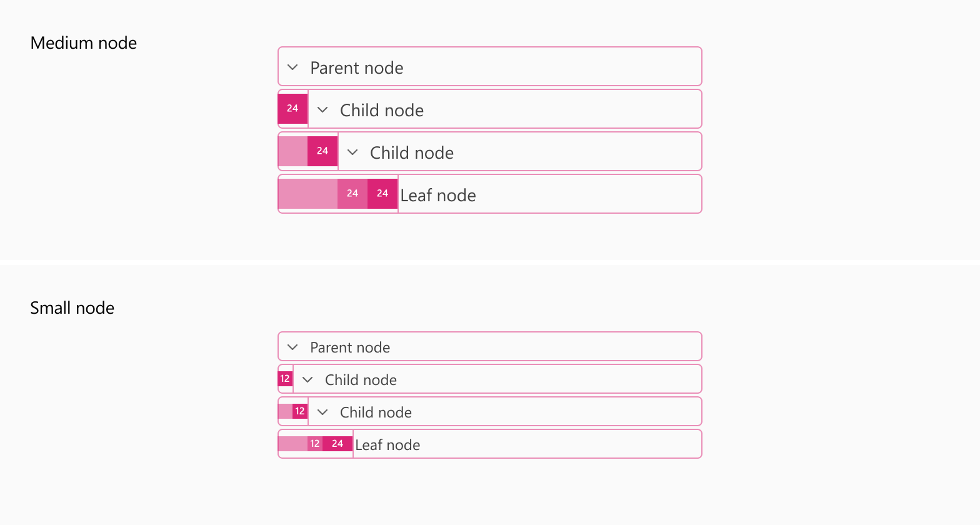
Task: Collapse first Small Child node chevron
Action: pos(307,379)
